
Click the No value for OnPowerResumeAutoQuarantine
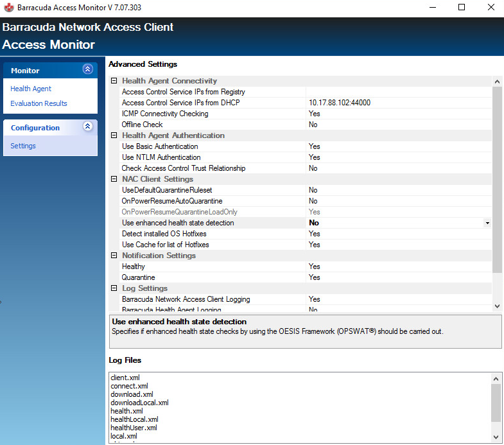[313, 201]
